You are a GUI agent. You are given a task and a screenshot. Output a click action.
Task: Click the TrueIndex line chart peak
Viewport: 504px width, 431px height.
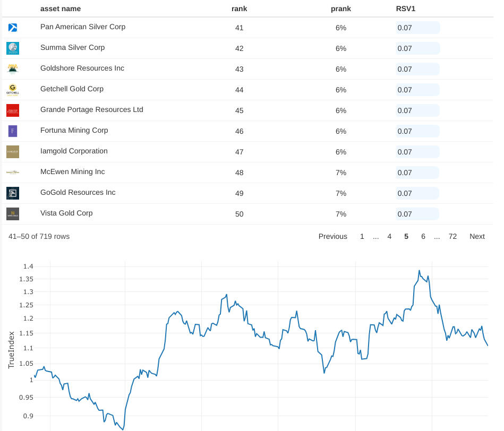coord(420,271)
